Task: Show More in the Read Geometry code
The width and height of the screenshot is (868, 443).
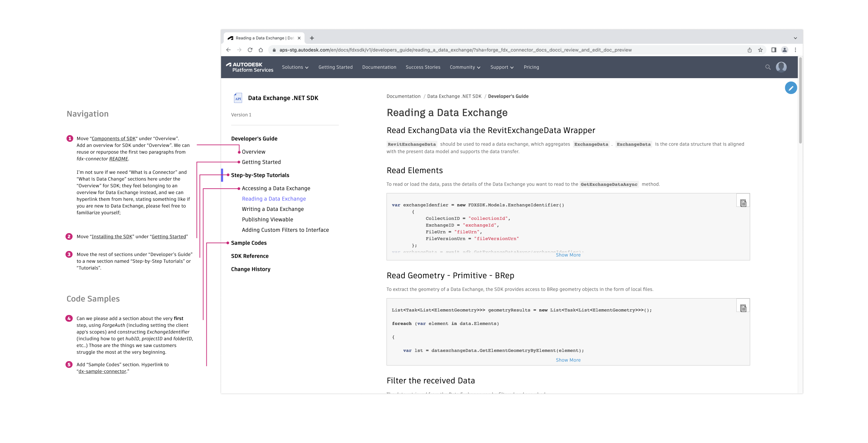Action: coord(568,360)
